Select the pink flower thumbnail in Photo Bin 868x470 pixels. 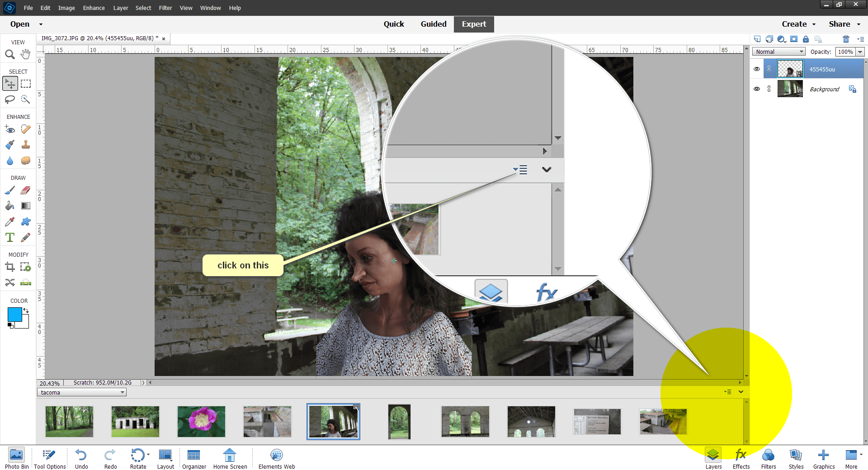click(x=201, y=422)
